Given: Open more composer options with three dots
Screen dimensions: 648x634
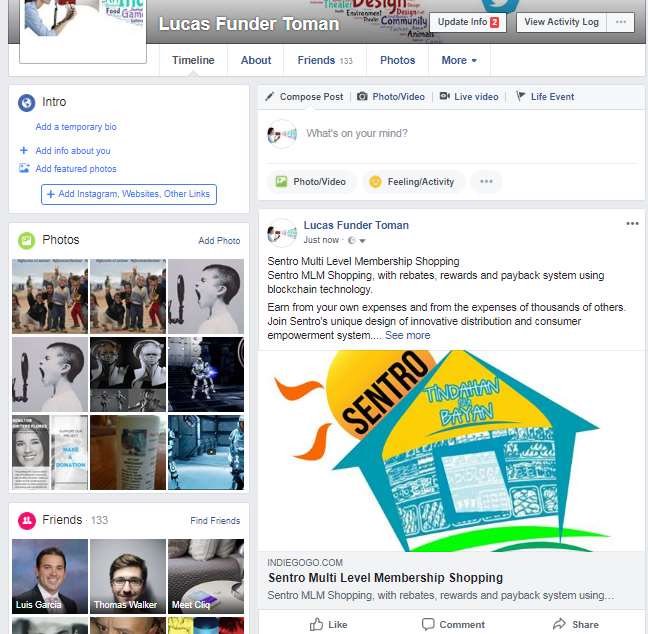Looking at the screenshot, I should 486,181.
